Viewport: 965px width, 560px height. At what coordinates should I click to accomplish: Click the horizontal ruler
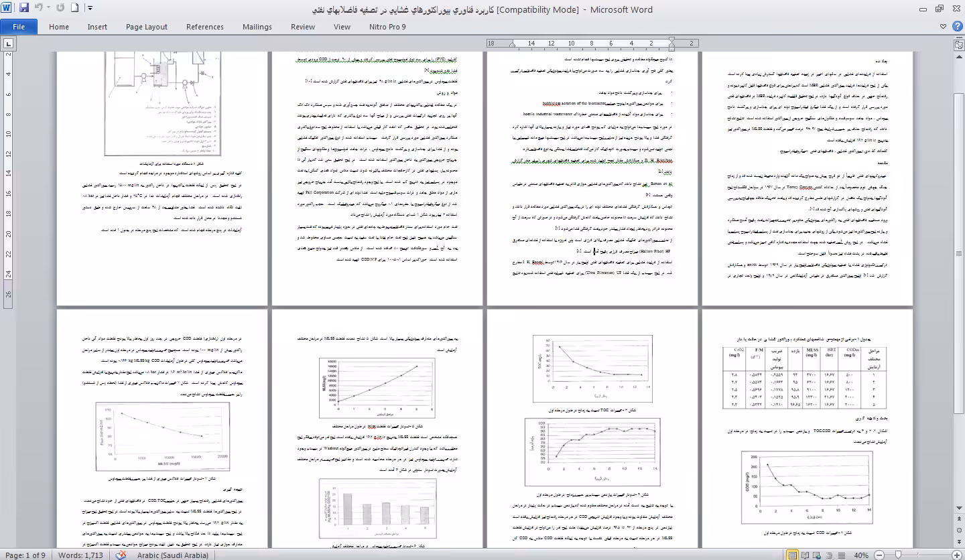[593, 44]
